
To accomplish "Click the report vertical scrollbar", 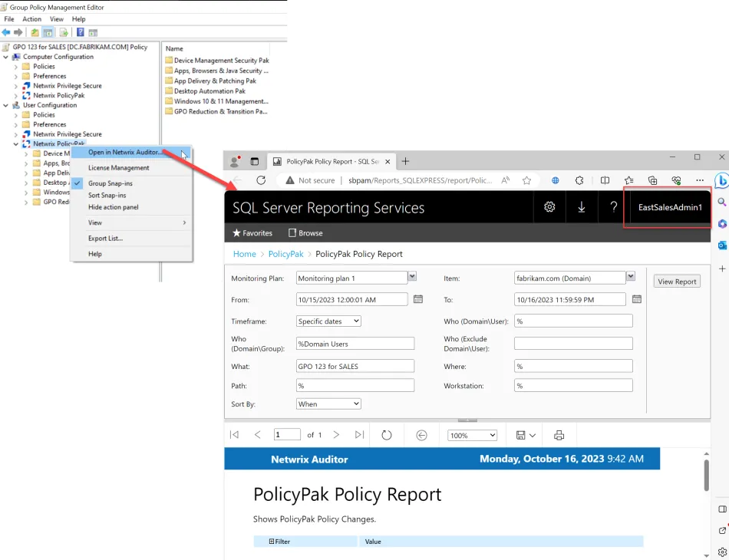I will (706, 475).
